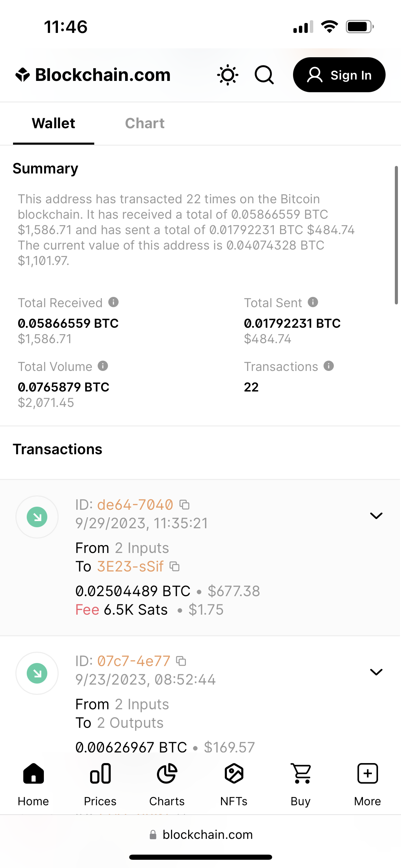Click the page vertical scrollbar
The width and height of the screenshot is (401, 868).
click(396, 235)
